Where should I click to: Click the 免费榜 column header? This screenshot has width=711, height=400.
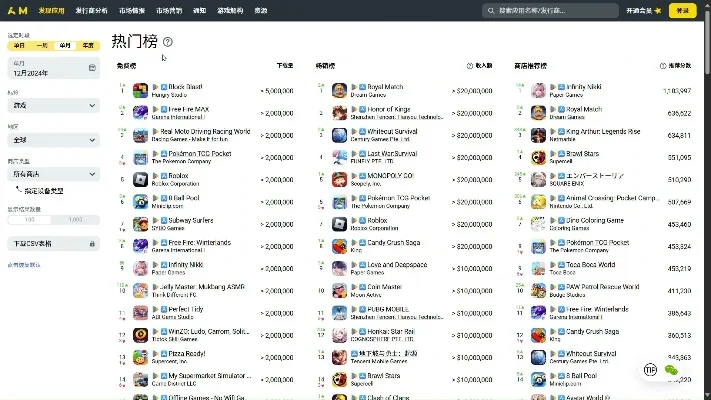[126, 66]
